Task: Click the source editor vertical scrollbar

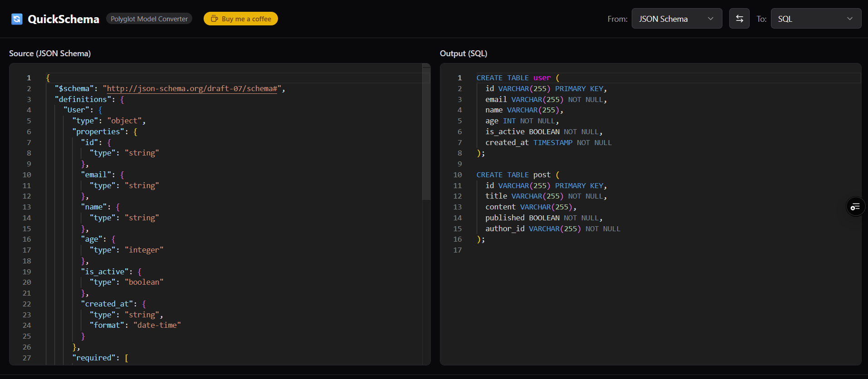Action: (426, 134)
